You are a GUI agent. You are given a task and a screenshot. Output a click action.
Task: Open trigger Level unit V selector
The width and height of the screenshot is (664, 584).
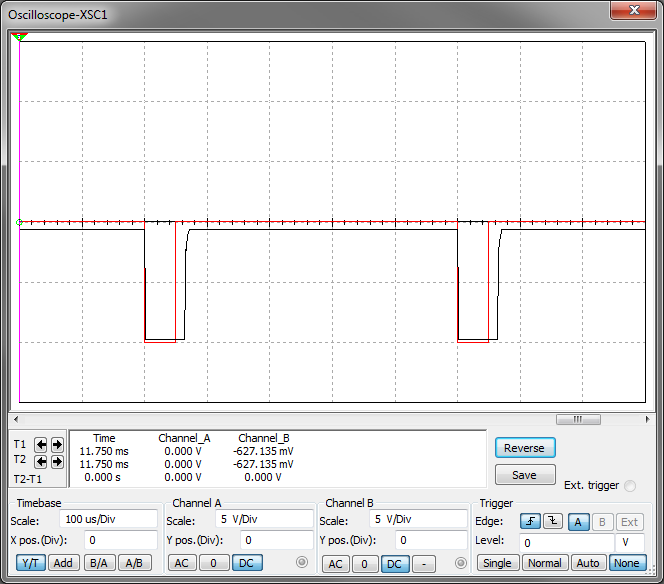click(629, 541)
